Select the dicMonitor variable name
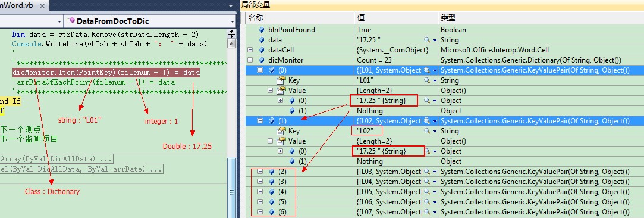The height and width of the screenshot is (218, 644). tap(285, 60)
